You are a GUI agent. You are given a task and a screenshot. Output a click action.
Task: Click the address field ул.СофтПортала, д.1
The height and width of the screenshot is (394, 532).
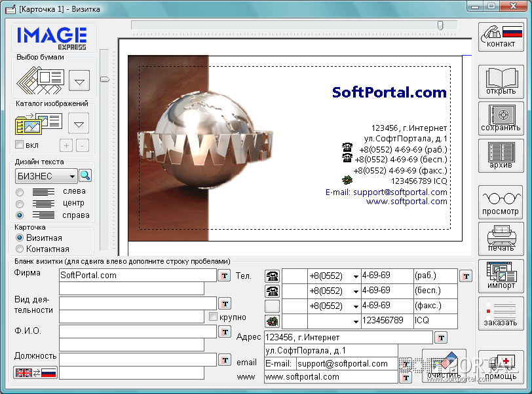pos(331,351)
